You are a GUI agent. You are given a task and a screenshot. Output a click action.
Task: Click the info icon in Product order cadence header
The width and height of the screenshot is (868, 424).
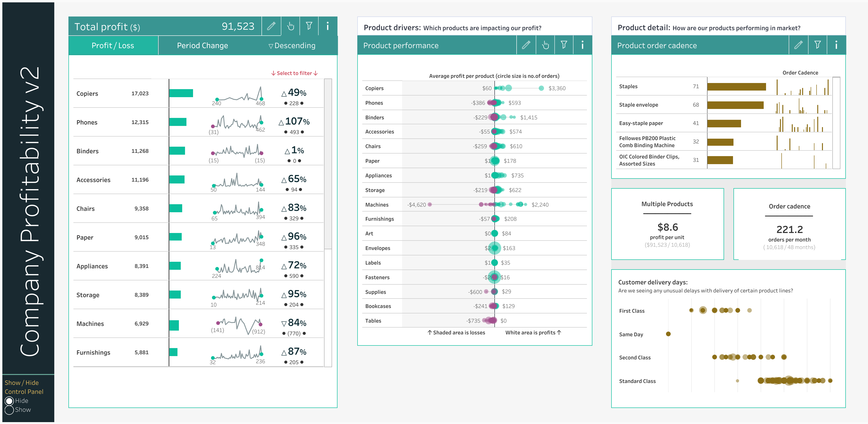tap(836, 45)
